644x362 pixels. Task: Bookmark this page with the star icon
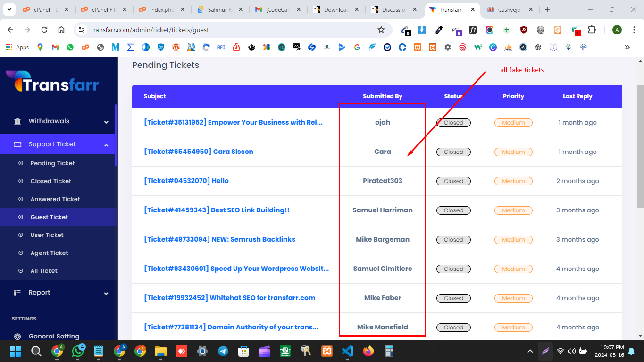click(381, 30)
